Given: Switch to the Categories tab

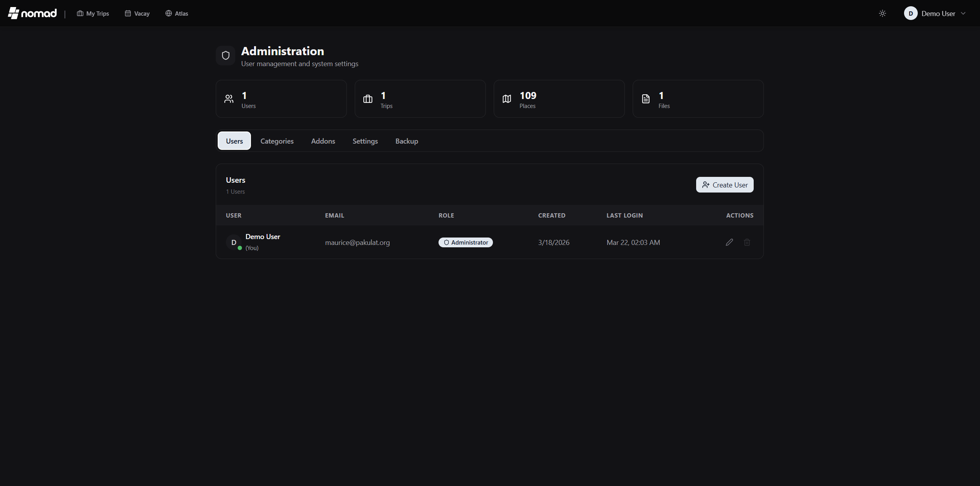Looking at the screenshot, I should point(277,141).
